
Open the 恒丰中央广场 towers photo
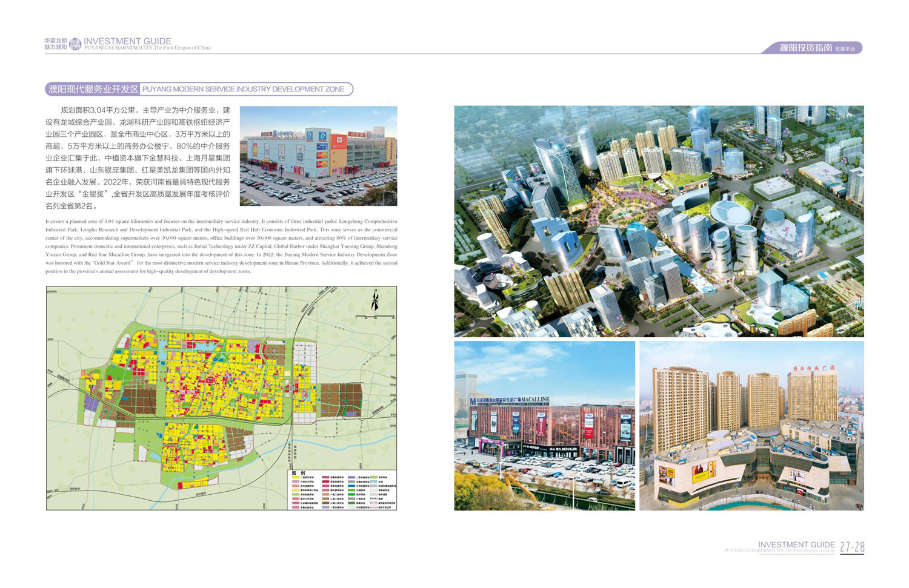point(751,425)
